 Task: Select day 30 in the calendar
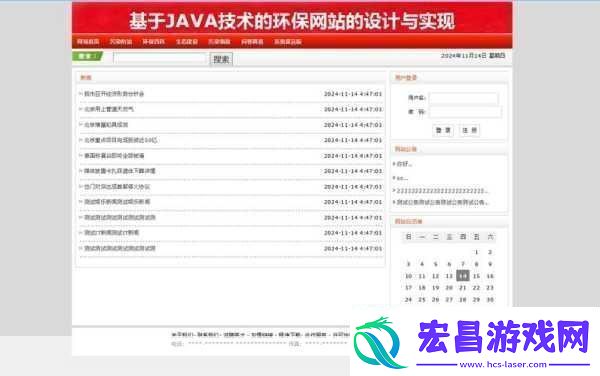(x=490, y=299)
